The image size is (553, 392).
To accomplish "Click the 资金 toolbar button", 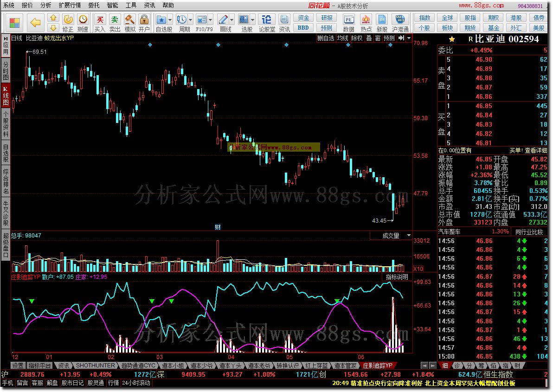I will click(x=303, y=18).
